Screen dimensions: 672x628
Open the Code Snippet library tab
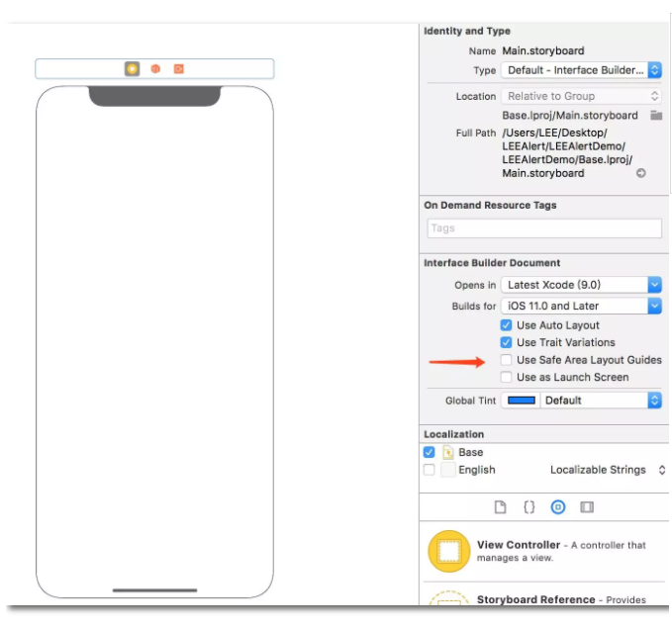[529, 507]
